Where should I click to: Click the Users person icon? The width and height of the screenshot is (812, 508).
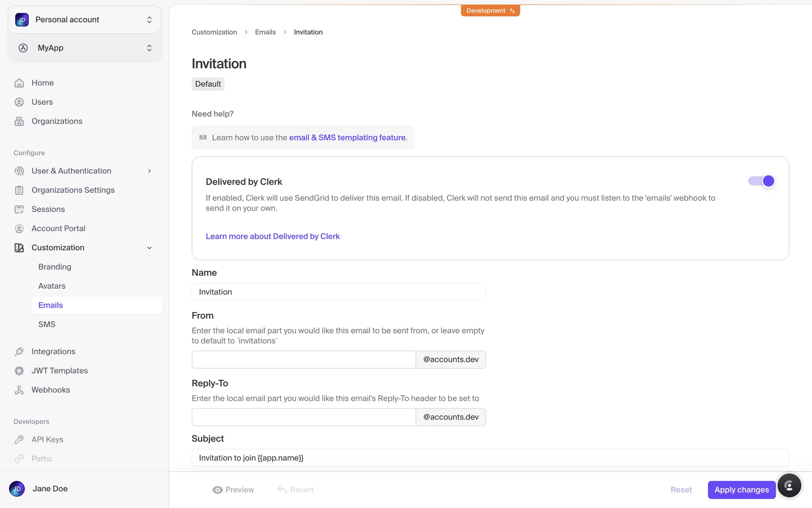pyautogui.click(x=19, y=102)
